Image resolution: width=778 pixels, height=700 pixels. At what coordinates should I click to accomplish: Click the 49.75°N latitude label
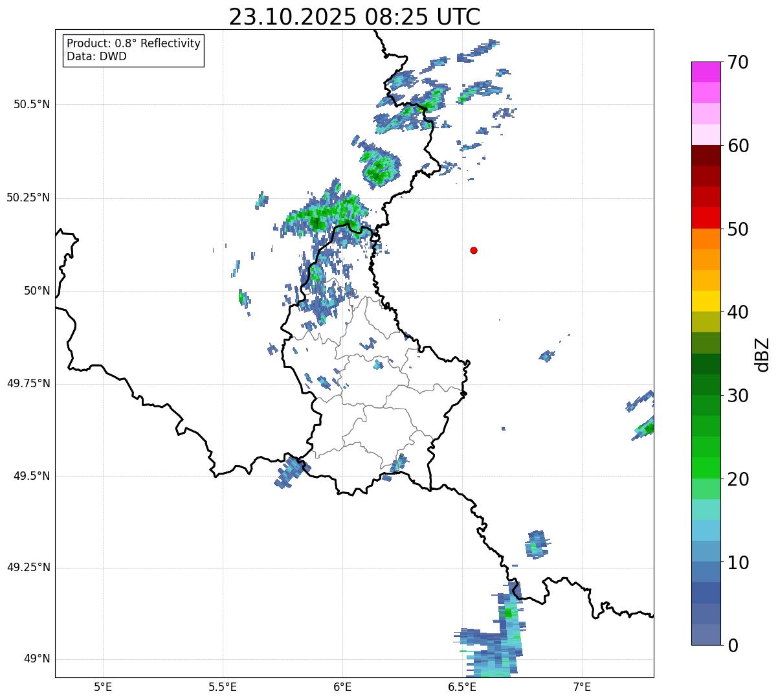(x=28, y=383)
